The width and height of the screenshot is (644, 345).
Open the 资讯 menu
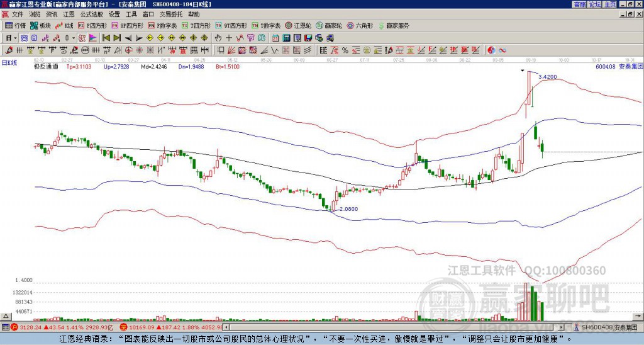pyautogui.click(x=52, y=14)
